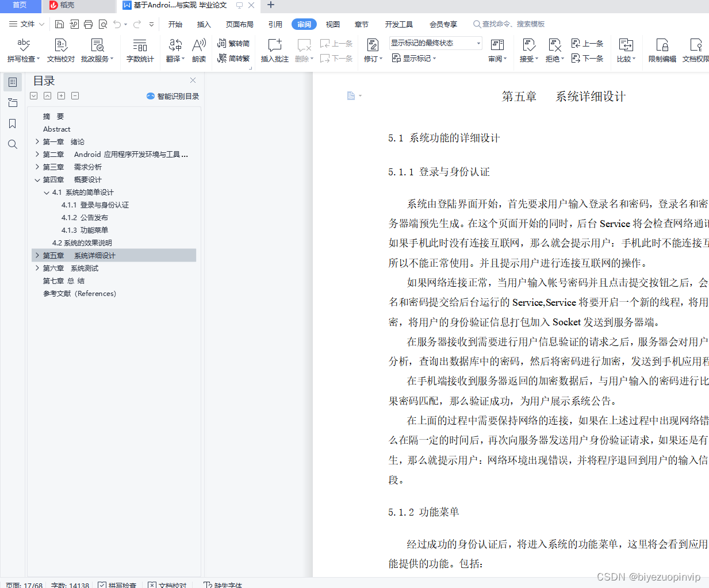The width and height of the screenshot is (709, 588).
Task: Toggle the 拼写检查 checkbox in the status bar
Action: (x=102, y=585)
